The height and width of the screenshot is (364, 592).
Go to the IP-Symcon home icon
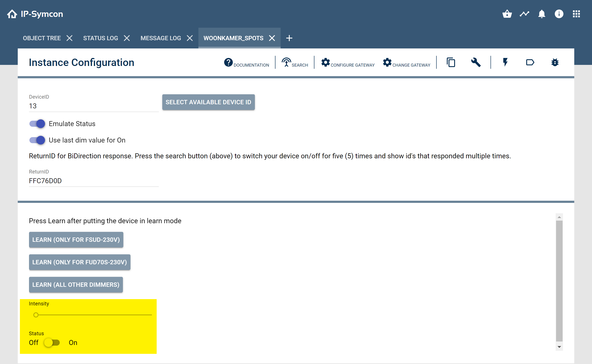[12, 14]
